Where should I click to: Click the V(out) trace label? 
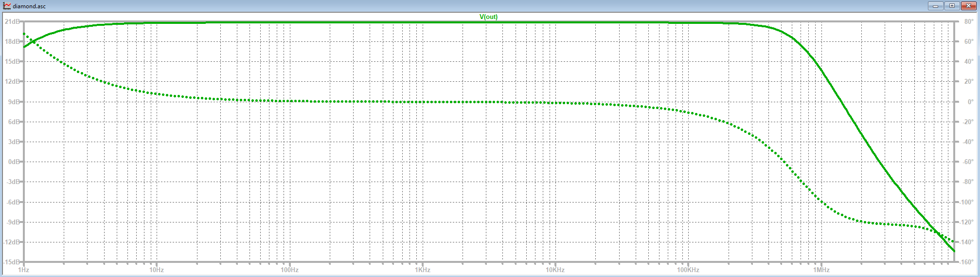488,17
